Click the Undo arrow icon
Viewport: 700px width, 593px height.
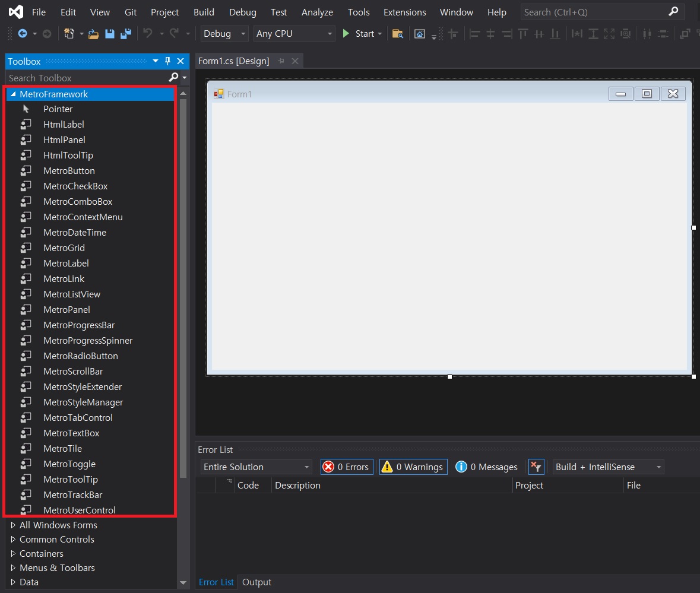[148, 33]
